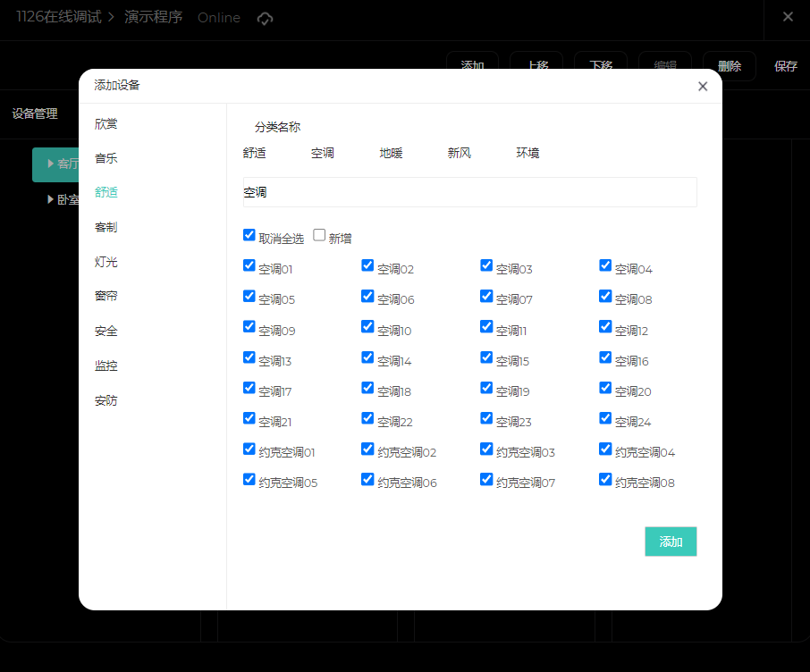810x672 pixels.
Task: Uncheck the 空调01 checkbox
Action: point(249,265)
